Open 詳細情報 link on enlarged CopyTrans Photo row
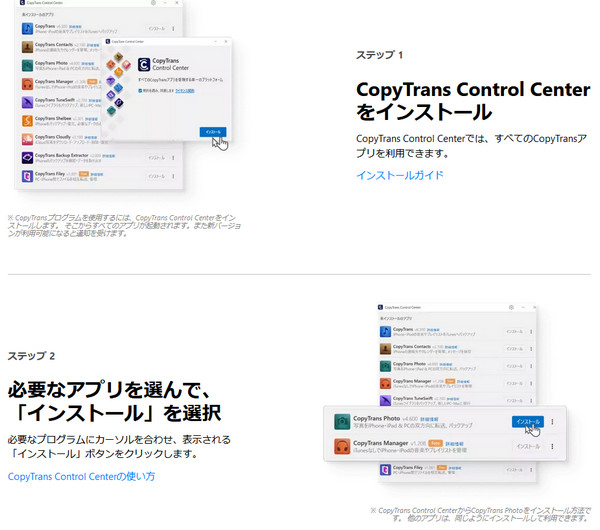This screenshot has height=530, width=600. coord(429,419)
